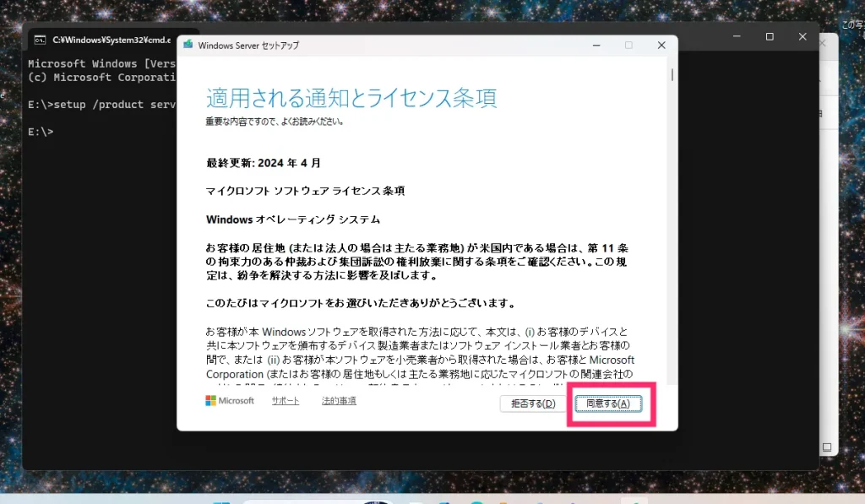Minimize the cmd.exe command prompt window
Viewport: 865px width, 504px height.
click(x=737, y=36)
